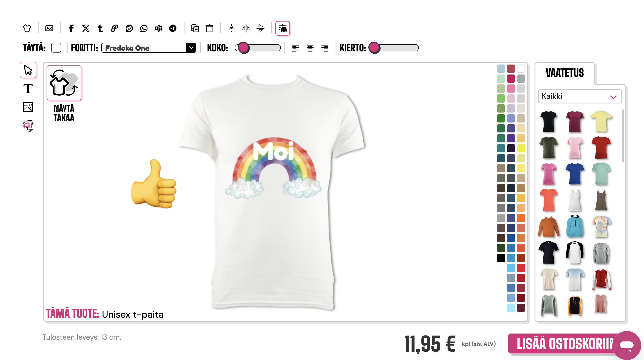Open the Fredoka One font dropdown
Viewport: 644px width, 360px height.
click(149, 48)
